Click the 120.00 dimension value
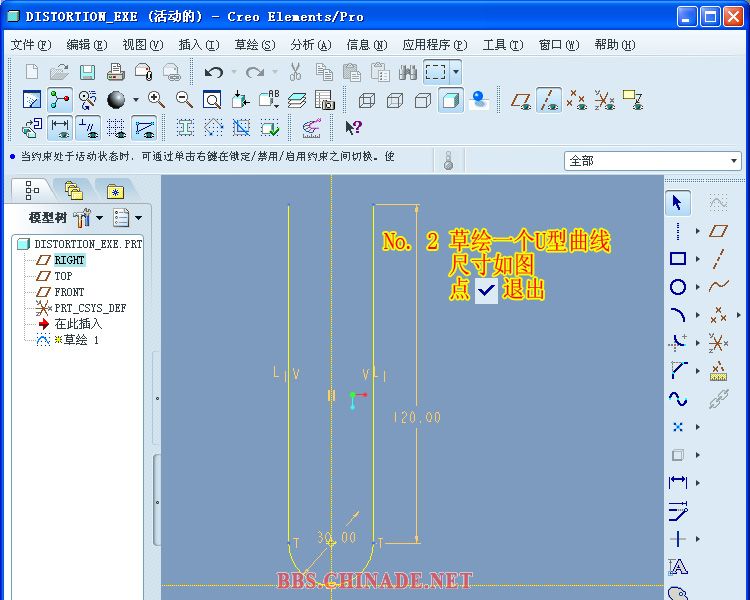This screenshot has height=600, width=750. click(x=416, y=418)
